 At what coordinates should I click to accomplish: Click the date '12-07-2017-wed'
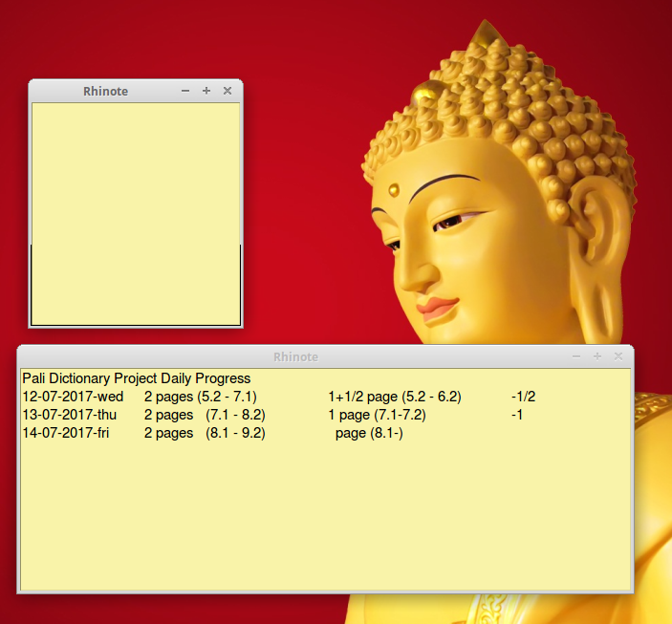point(73,397)
